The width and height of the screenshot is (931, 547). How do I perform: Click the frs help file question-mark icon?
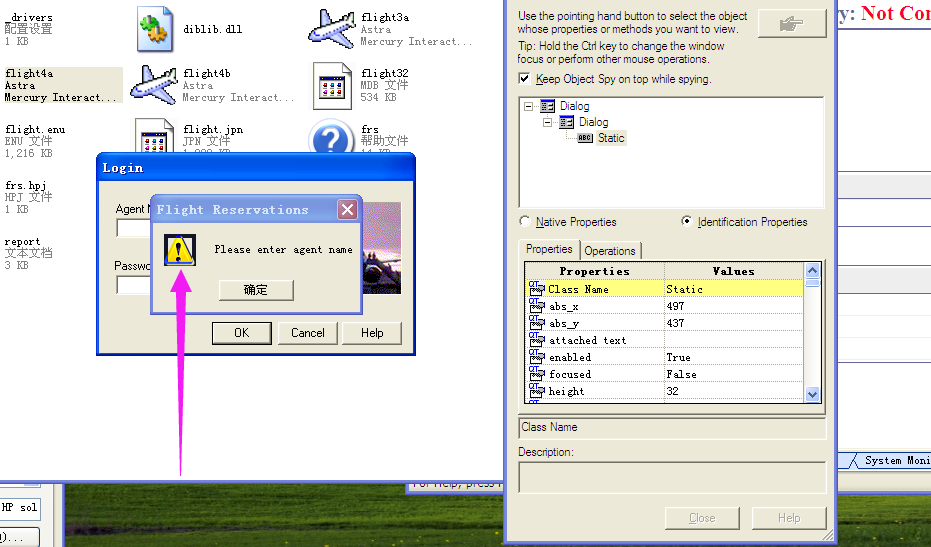(331, 138)
